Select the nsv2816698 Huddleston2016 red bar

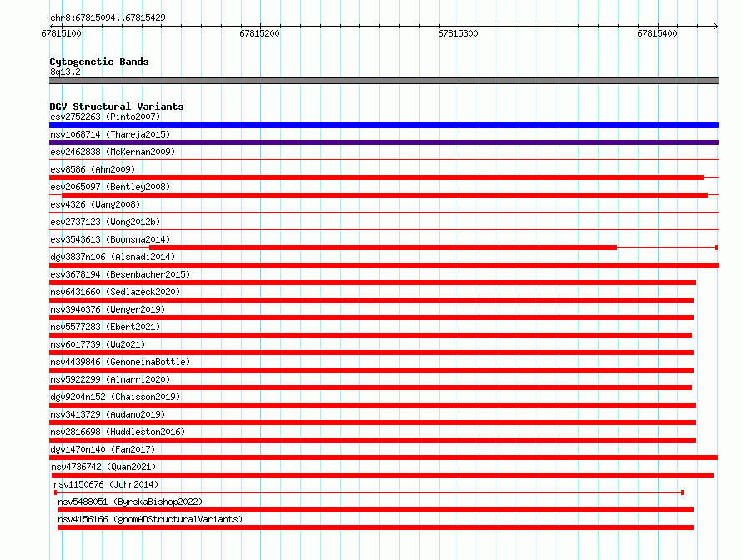click(373, 440)
